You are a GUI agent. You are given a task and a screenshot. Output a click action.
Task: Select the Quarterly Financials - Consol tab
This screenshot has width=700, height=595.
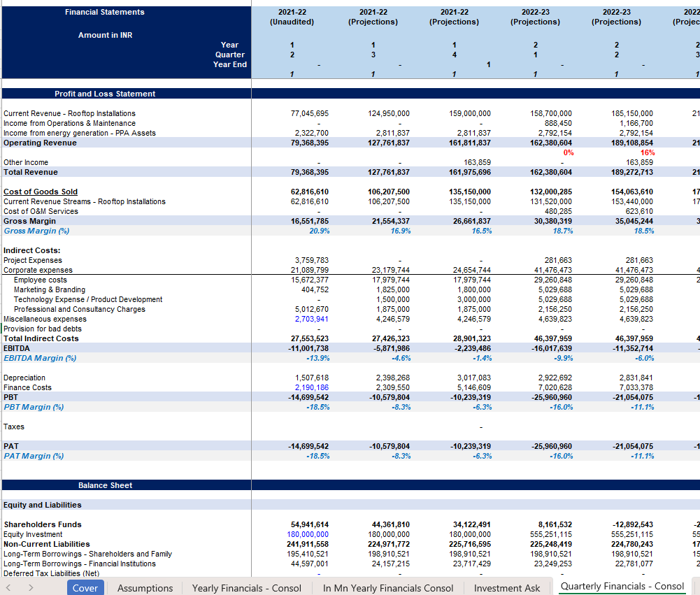coord(622,587)
